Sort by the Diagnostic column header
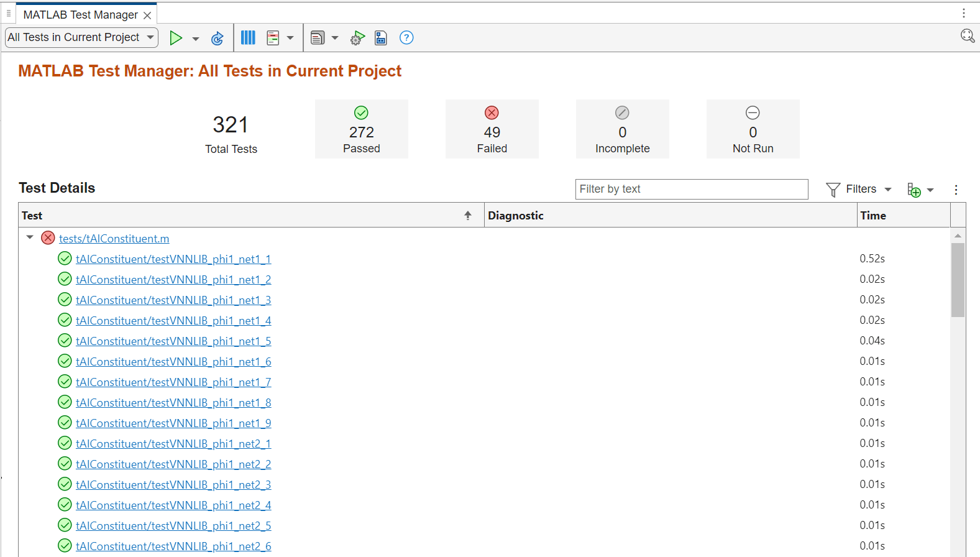 (x=671, y=215)
